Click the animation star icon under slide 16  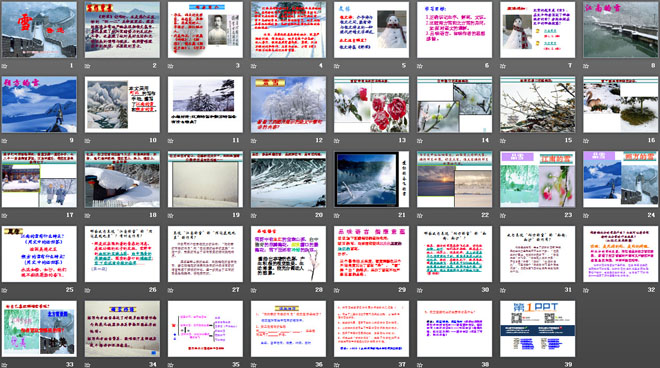coord(586,141)
